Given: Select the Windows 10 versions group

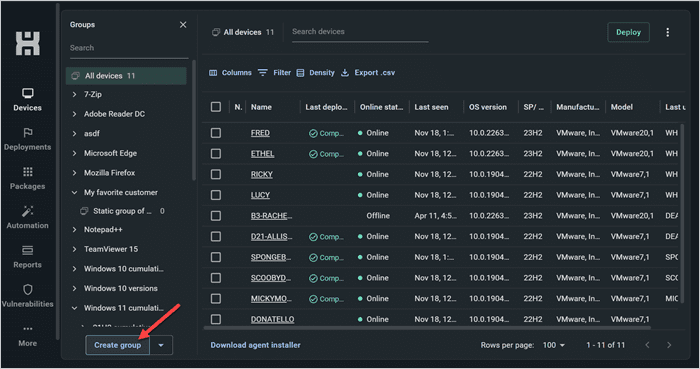Looking at the screenshot, I should tap(121, 288).
